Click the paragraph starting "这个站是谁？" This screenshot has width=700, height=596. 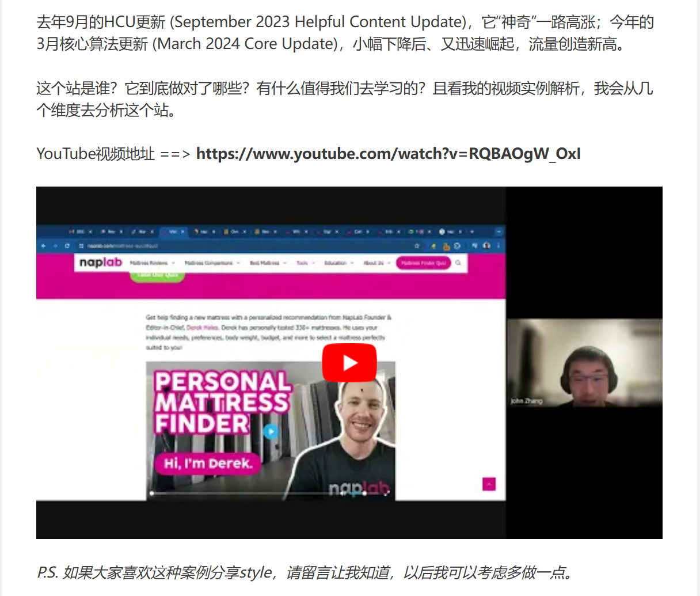[x=345, y=99]
